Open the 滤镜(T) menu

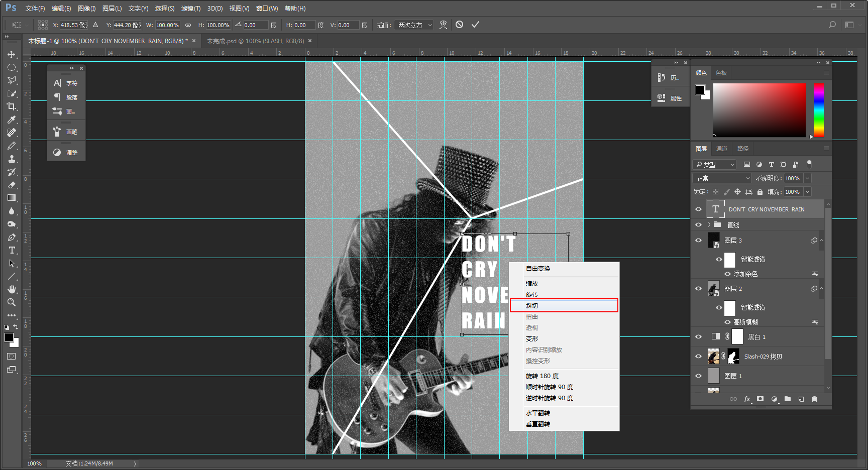coord(190,9)
